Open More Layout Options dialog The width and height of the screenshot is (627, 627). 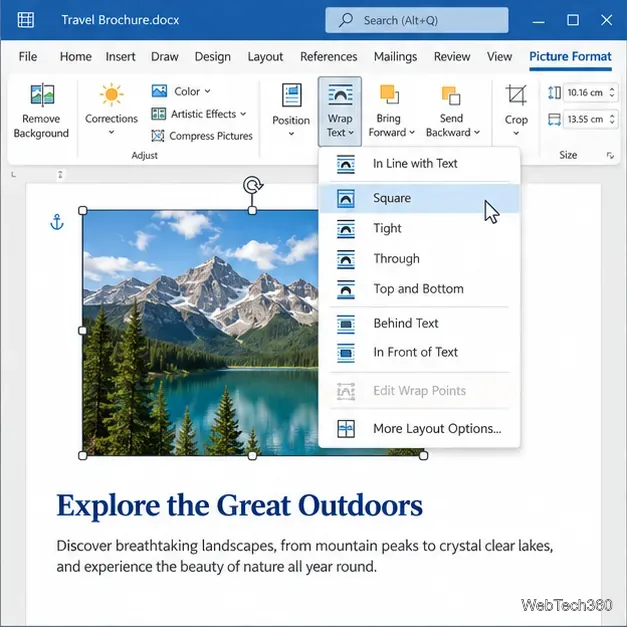click(x=419, y=429)
